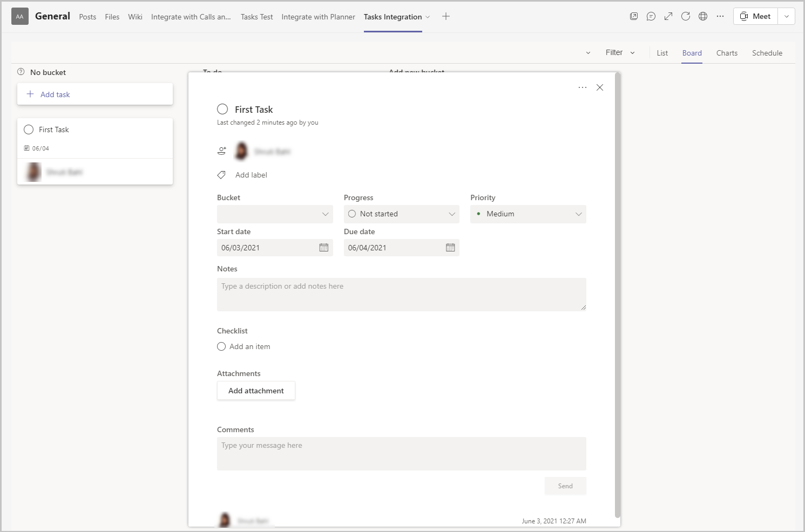Screen dimensions: 805x532
Task: Click the label tag icon
Action: pyautogui.click(x=221, y=175)
